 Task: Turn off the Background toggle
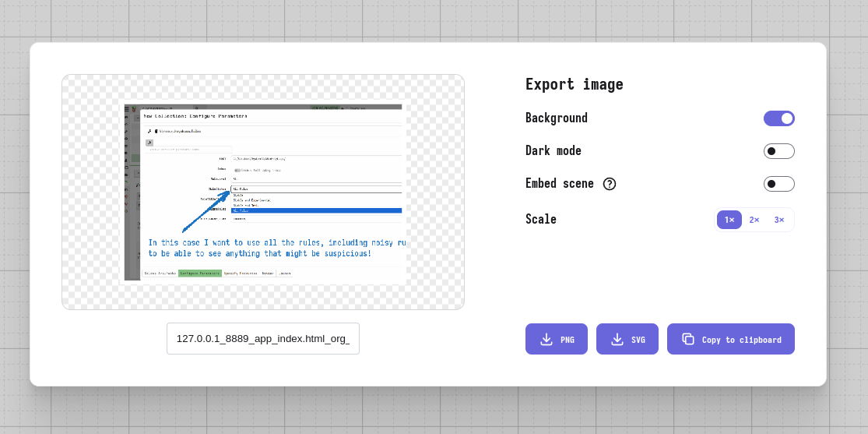(x=779, y=118)
